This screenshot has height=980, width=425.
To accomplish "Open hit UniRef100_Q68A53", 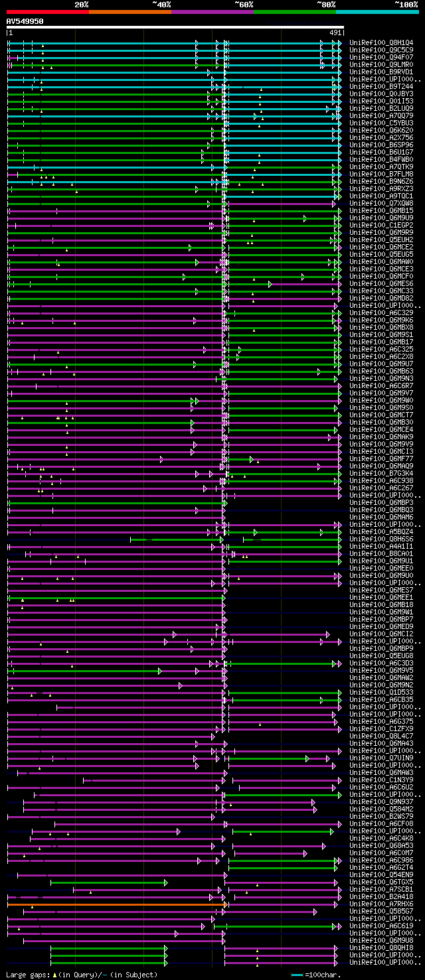I will click(x=381, y=845).
